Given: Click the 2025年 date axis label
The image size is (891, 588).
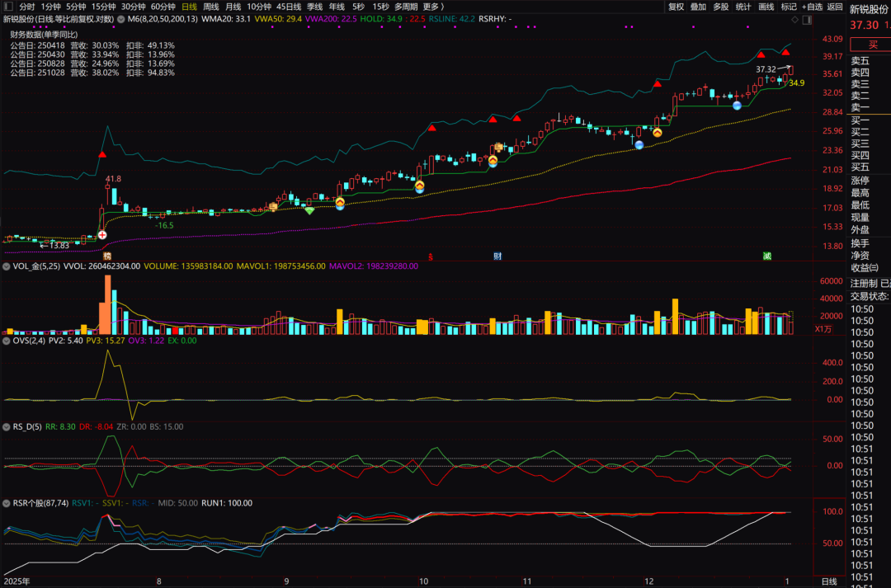Looking at the screenshot, I should click(16, 581).
